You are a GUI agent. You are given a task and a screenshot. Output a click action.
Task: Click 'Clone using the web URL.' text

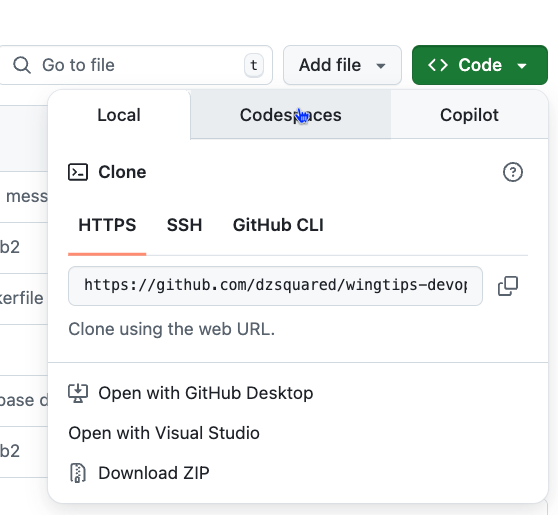pyautogui.click(x=172, y=329)
